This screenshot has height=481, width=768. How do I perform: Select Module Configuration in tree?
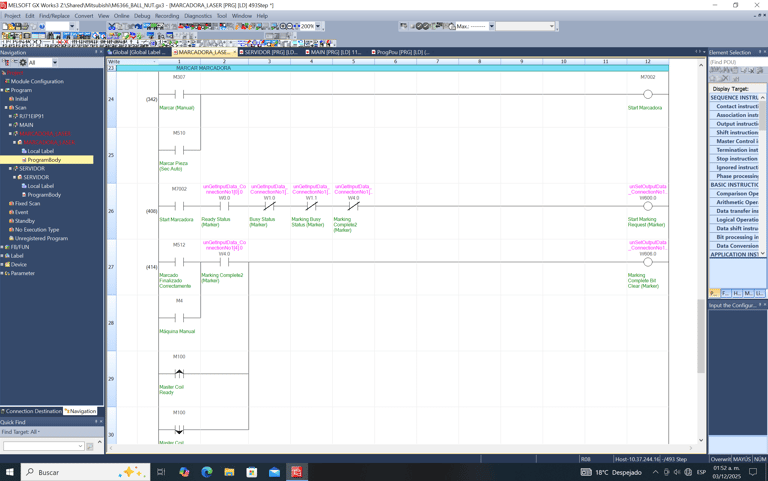tap(37, 81)
